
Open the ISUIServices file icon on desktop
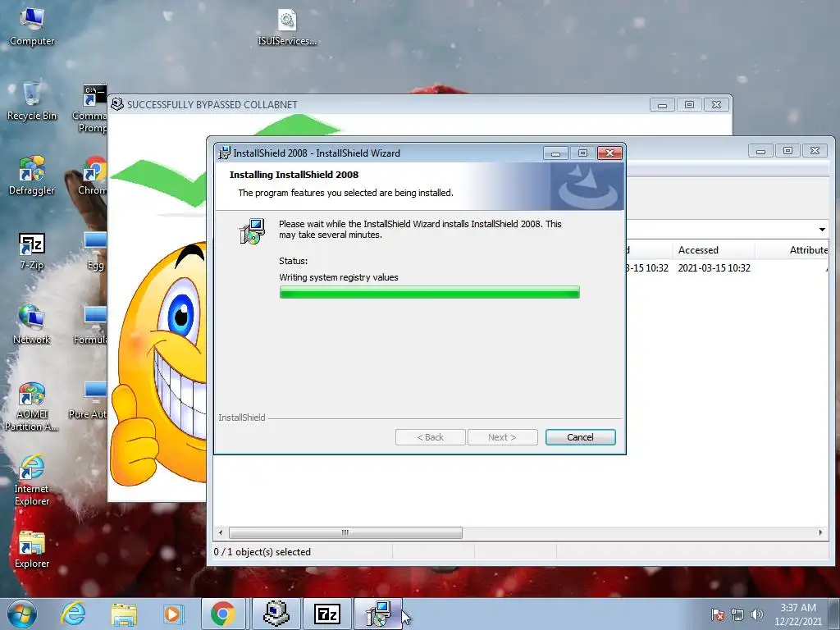tap(287, 27)
